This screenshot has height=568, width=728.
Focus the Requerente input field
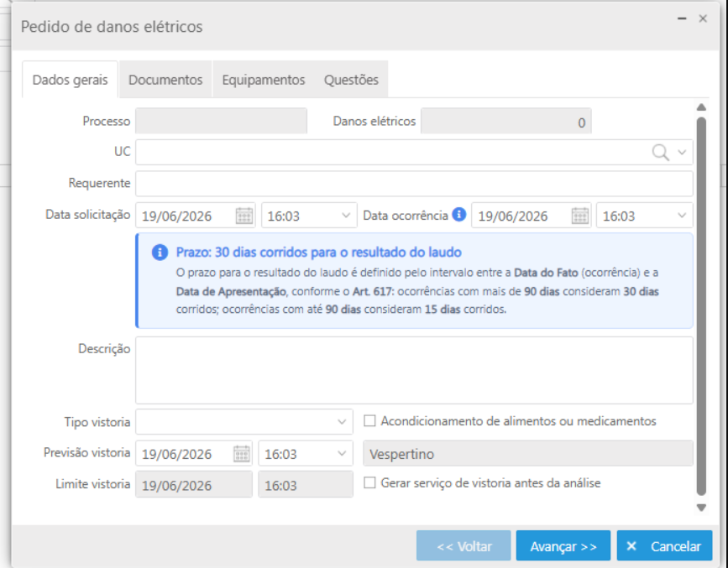coord(414,183)
